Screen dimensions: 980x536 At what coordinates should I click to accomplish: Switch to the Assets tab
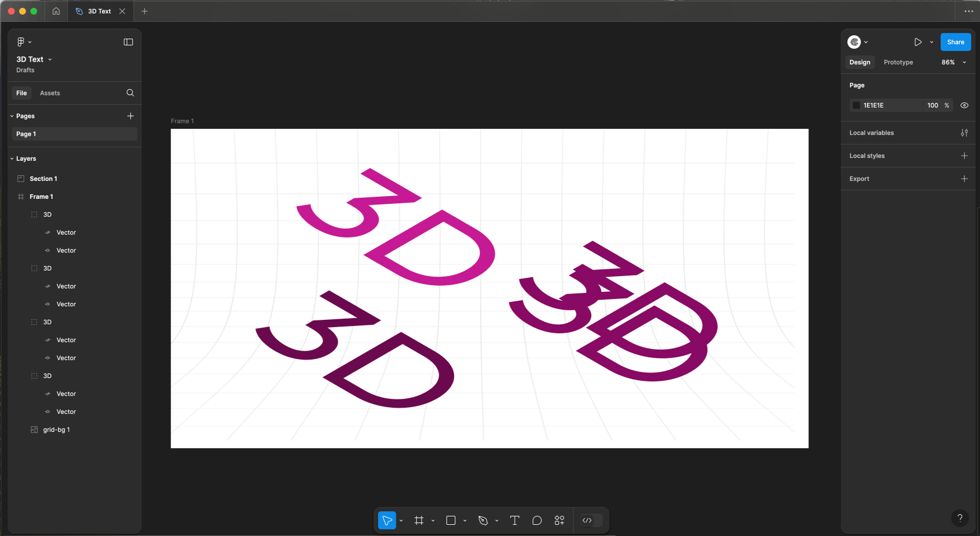coord(50,93)
